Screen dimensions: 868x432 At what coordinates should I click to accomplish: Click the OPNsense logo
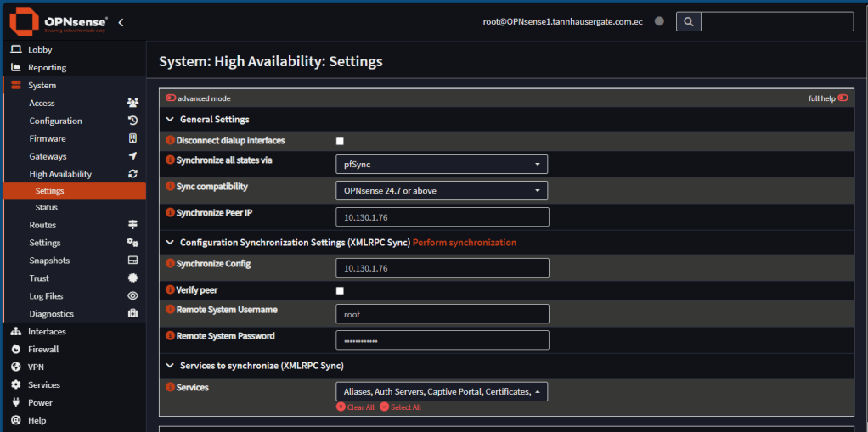click(x=59, y=21)
